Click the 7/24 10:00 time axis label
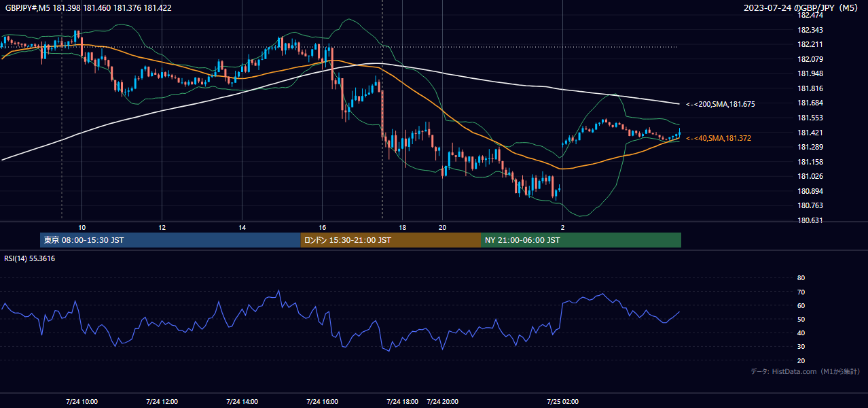Image resolution: width=868 pixels, height=408 pixels. tap(82, 402)
